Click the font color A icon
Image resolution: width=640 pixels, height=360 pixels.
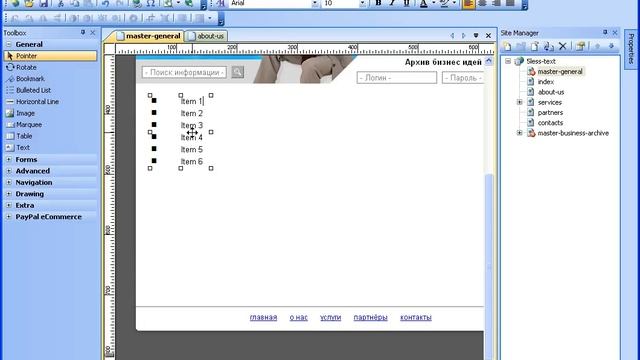[424, 3]
